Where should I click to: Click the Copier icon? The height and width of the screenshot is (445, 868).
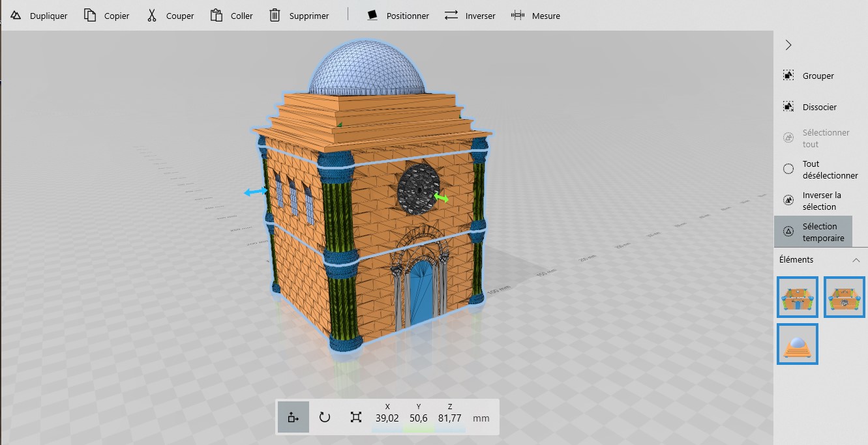[90, 16]
